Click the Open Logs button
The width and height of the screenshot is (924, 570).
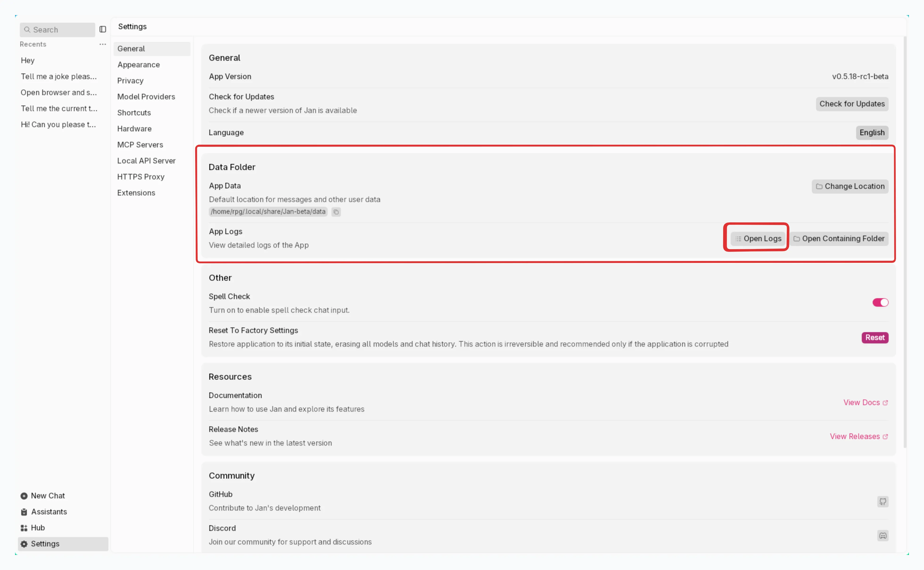click(758, 239)
